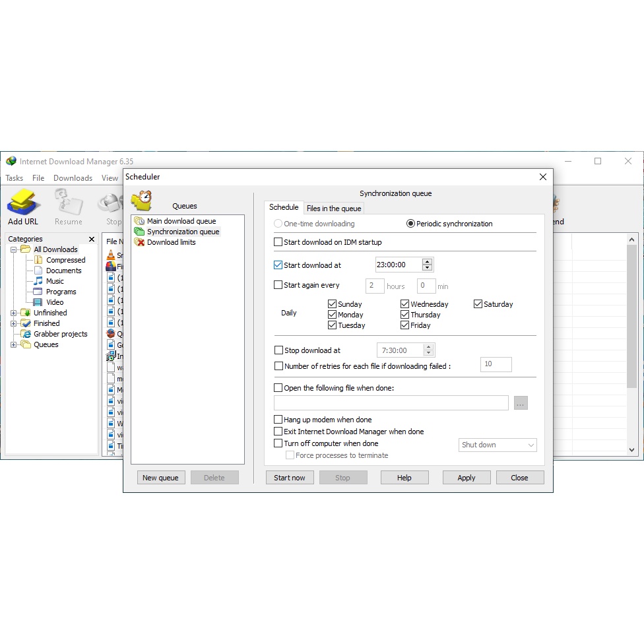Viewport: 644px width, 644px height.
Task: Switch to Files in the queue tab
Action: 334,209
